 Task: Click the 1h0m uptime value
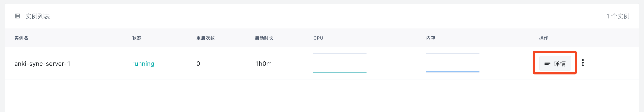(x=263, y=64)
